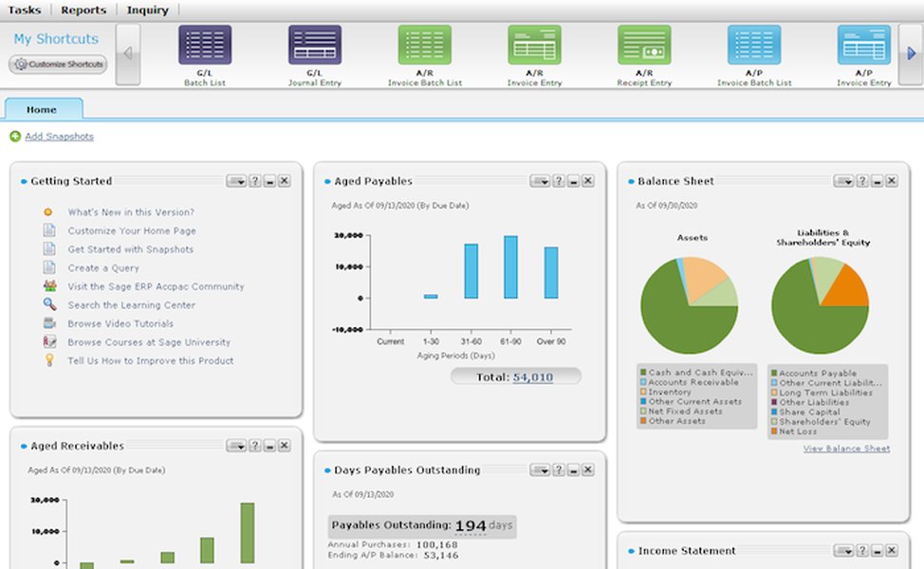The image size is (924, 569).
Task: Close the Aged Receivables panel
Action: coord(284,446)
